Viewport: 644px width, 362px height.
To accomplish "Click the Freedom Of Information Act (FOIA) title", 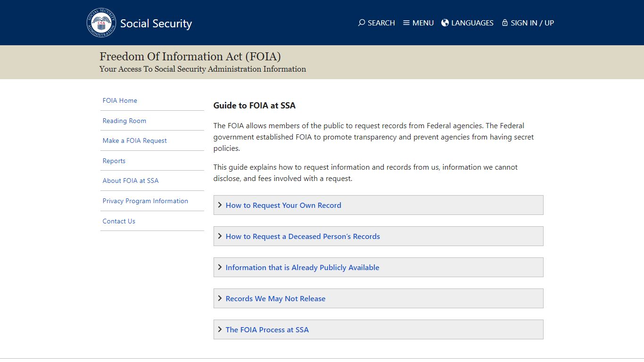I will coord(190,57).
